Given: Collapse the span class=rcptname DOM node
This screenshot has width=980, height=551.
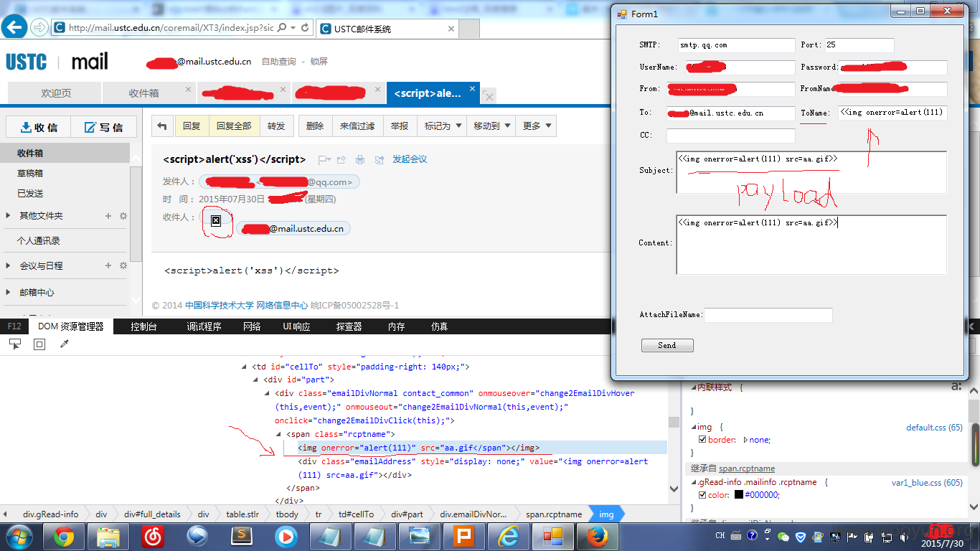Looking at the screenshot, I should [x=278, y=435].
